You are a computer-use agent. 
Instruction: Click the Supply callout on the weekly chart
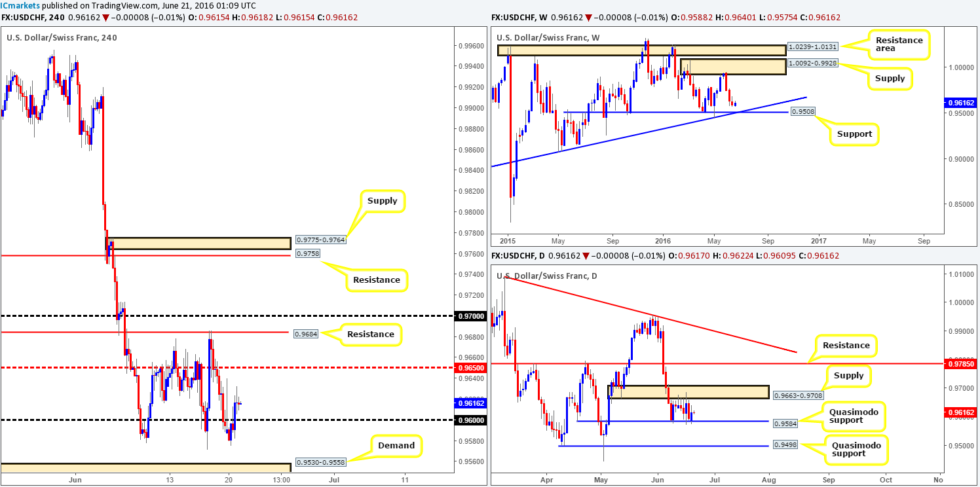pos(892,78)
